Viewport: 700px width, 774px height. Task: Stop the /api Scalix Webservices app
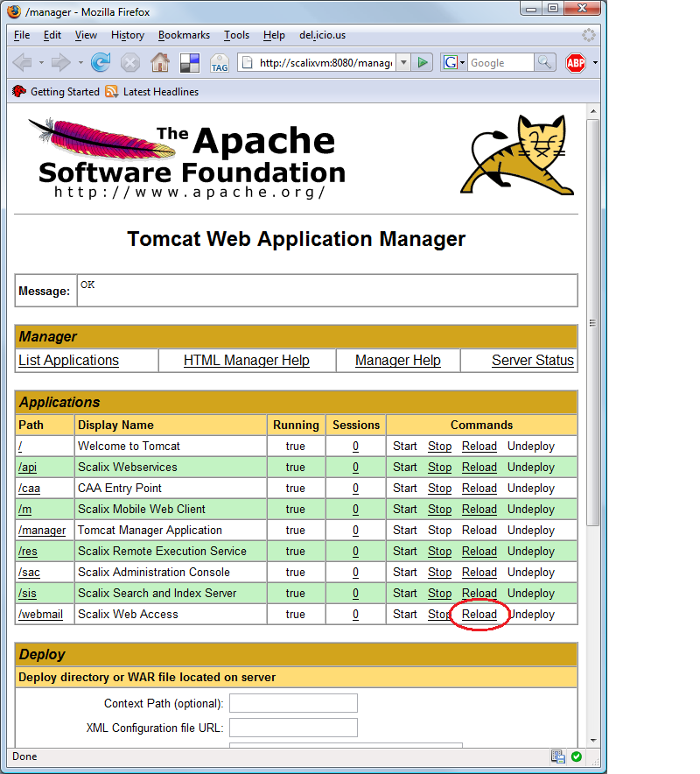439,468
